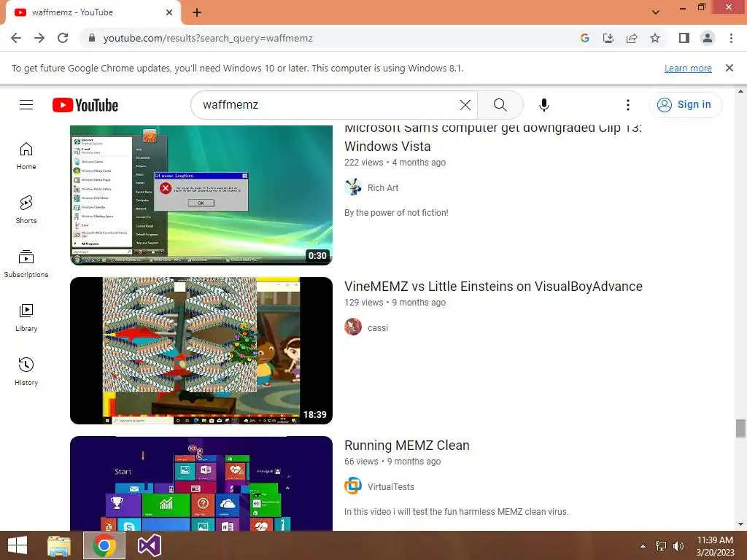747x560 pixels.
Task: Open VirtualTests channel avatar
Action: (353, 486)
